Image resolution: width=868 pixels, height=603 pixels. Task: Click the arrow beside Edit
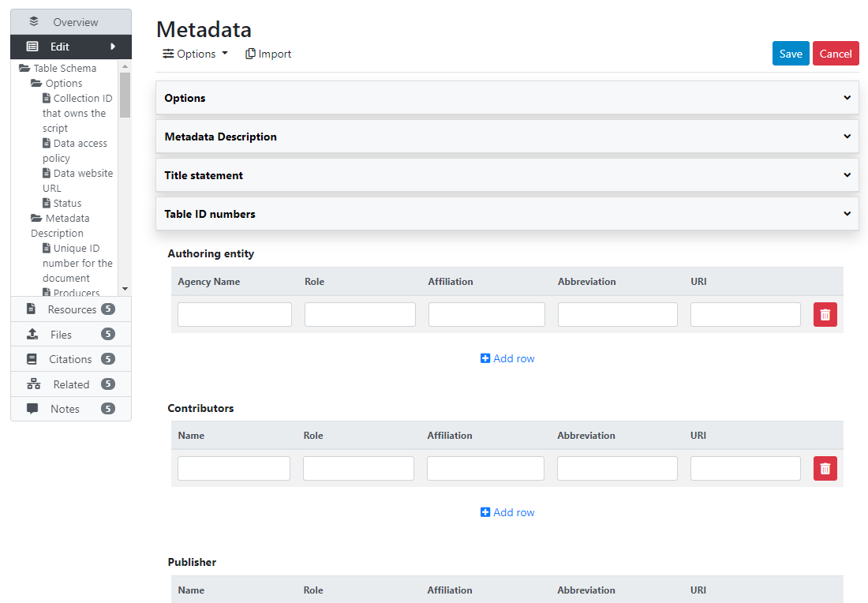click(113, 47)
